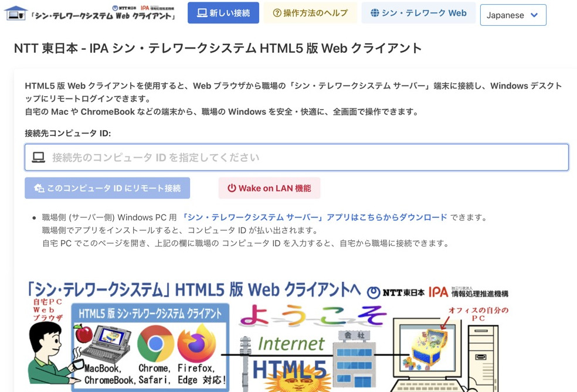This screenshot has width=577, height=392.
Task: Click the 会社 building illustration
Action: tap(354, 359)
